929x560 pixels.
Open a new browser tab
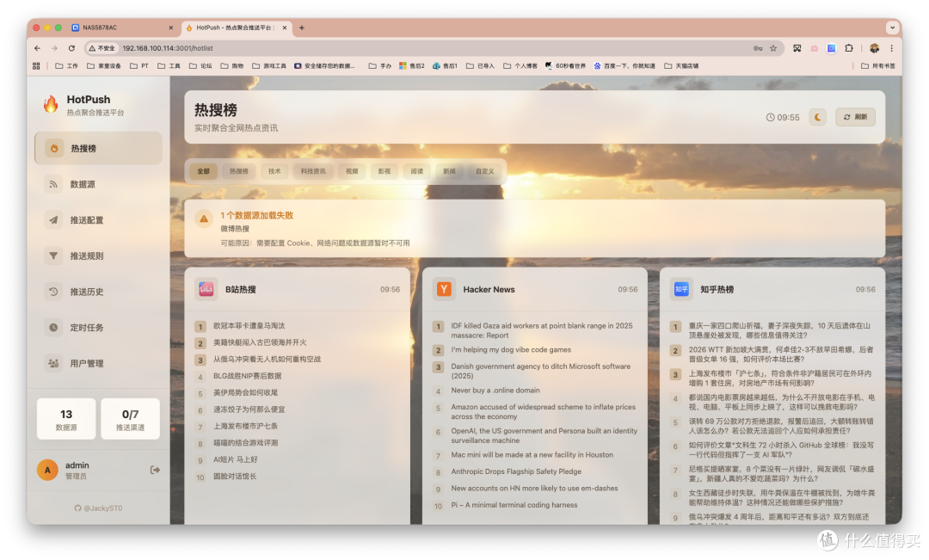302,28
